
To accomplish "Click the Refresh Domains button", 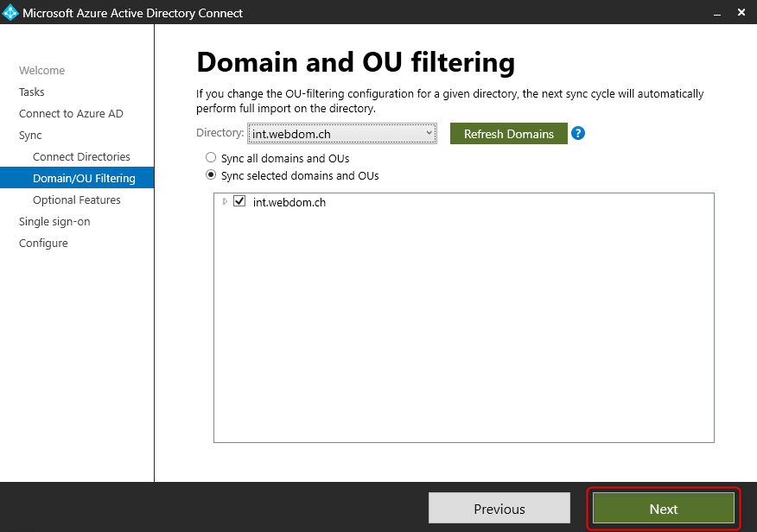I will [x=508, y=134].
